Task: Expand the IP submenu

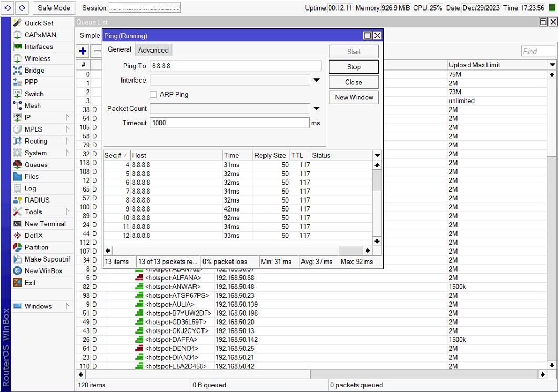Action: point(43,117)
